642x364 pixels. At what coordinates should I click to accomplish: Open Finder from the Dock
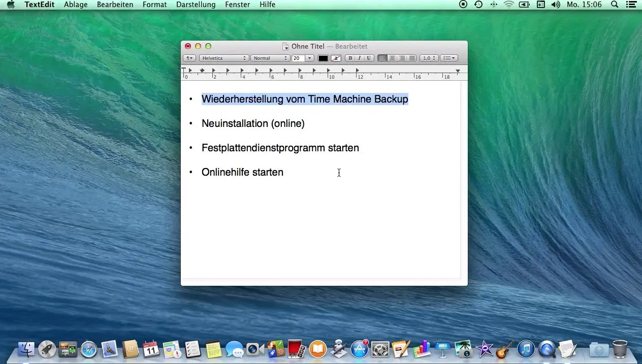(26, 349)
